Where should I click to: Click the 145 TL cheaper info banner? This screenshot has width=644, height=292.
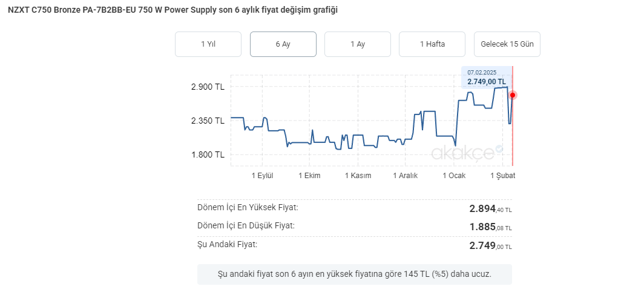(354, 274)
